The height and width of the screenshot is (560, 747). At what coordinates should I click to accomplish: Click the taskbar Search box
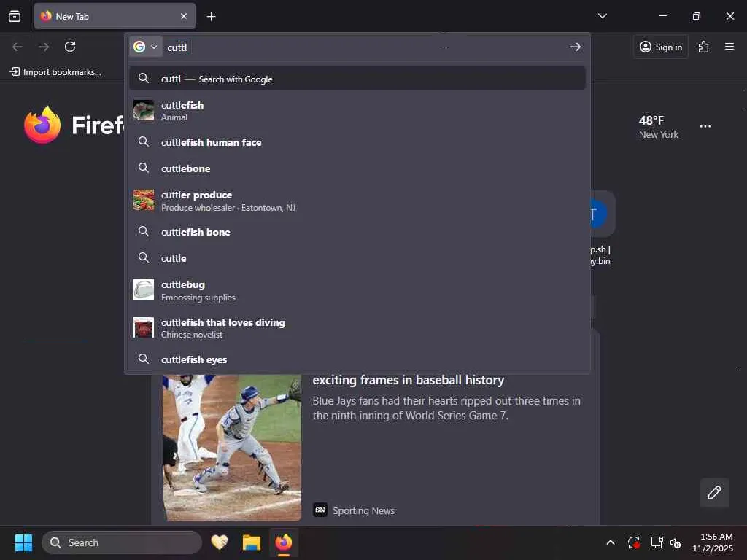[122, 542]
